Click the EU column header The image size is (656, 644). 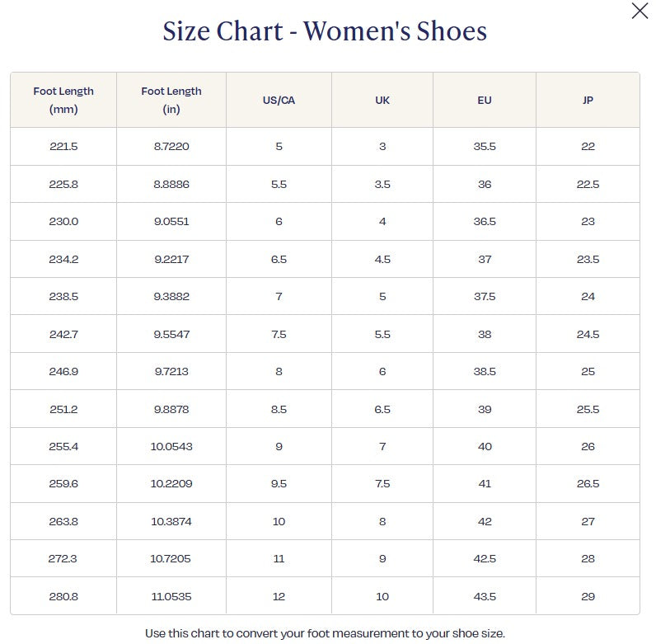click(x=485, y=101)
